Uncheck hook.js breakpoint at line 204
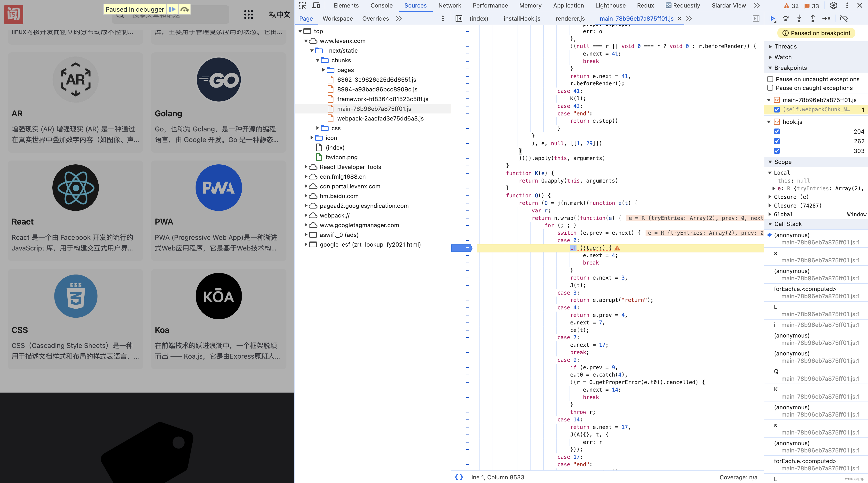 coord(777,131)
